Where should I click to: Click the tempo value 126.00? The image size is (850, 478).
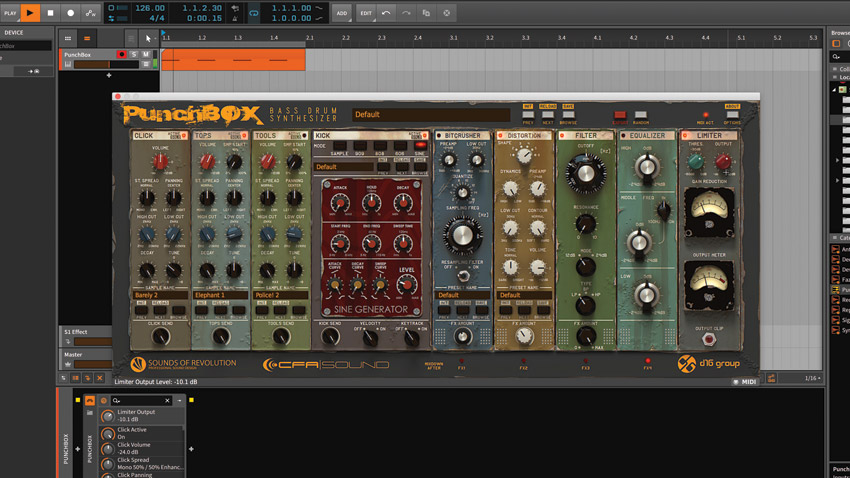(150, 8)
